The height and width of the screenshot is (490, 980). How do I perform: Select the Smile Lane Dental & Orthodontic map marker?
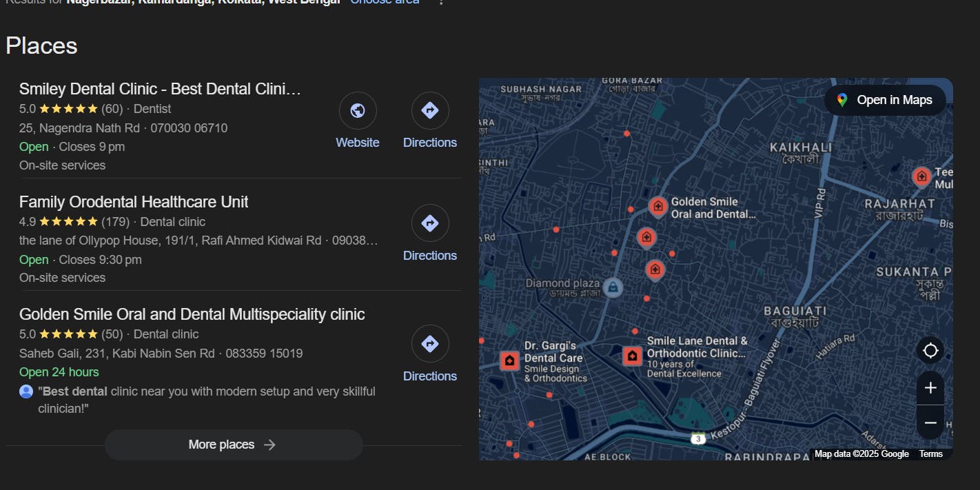pos(631,356)
